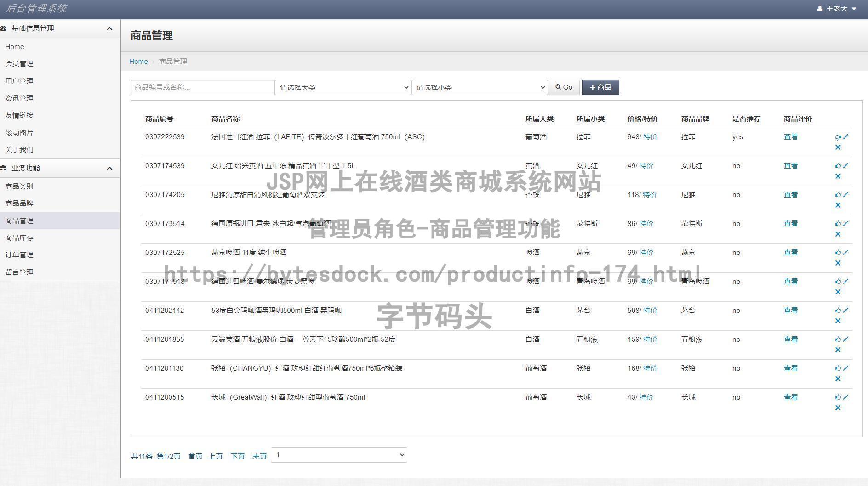Toggle thumbs-up recommendation for 茅台 product row

click(838, 310)
